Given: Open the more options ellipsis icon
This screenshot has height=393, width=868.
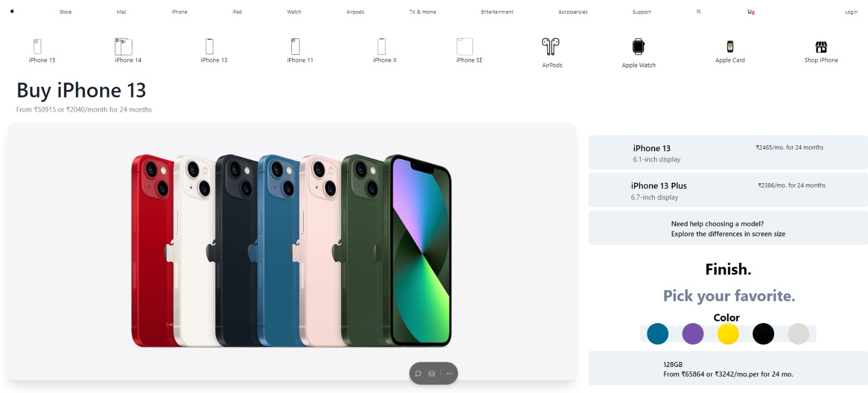Looking at the screenshot, I should 449,373.
